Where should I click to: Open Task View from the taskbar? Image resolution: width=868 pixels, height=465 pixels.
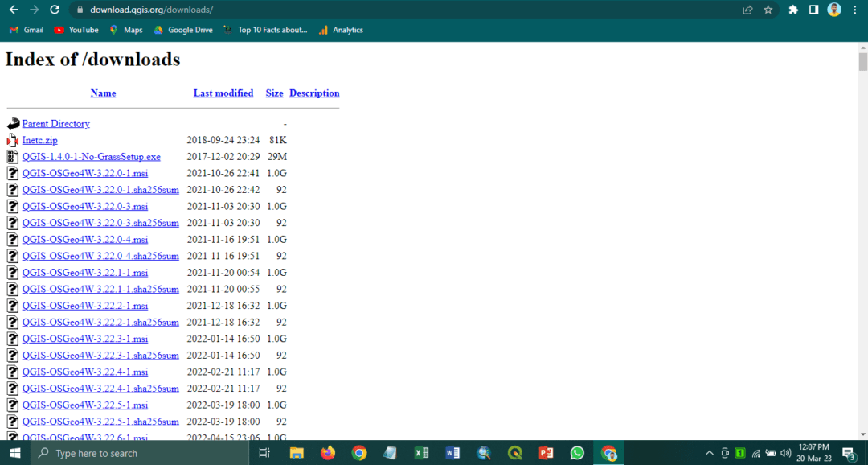(264, 453)
